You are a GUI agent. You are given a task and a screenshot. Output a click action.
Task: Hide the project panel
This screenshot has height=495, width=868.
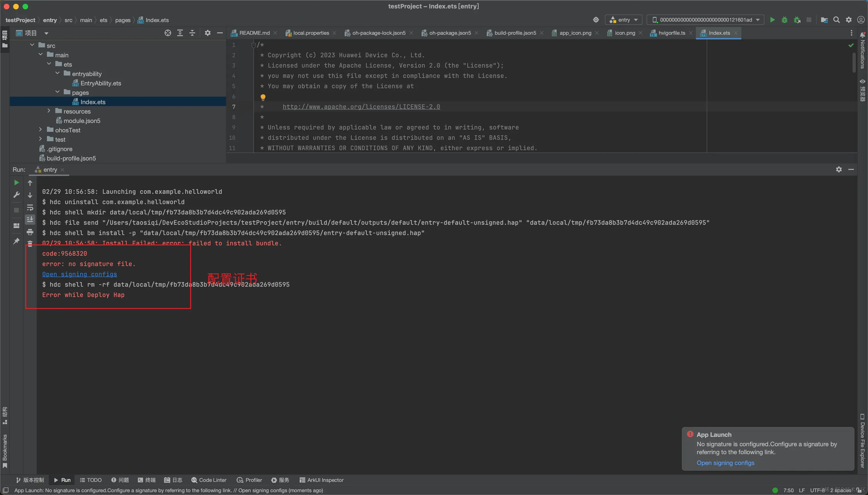coord(220,33)
